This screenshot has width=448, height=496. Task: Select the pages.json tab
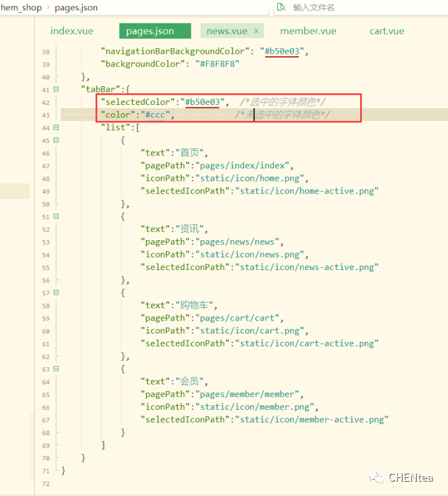(x=150, y=31)
